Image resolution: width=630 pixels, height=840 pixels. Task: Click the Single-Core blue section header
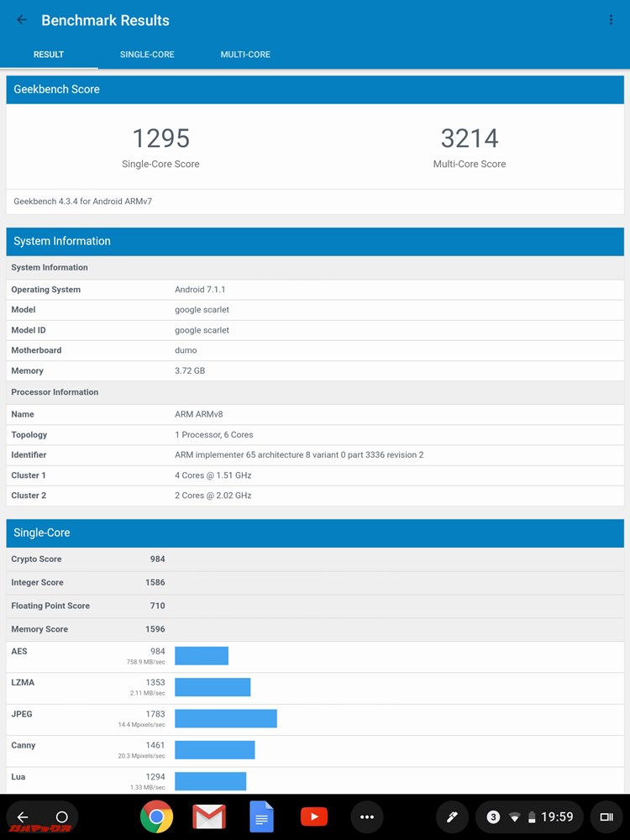coord(315,533)
